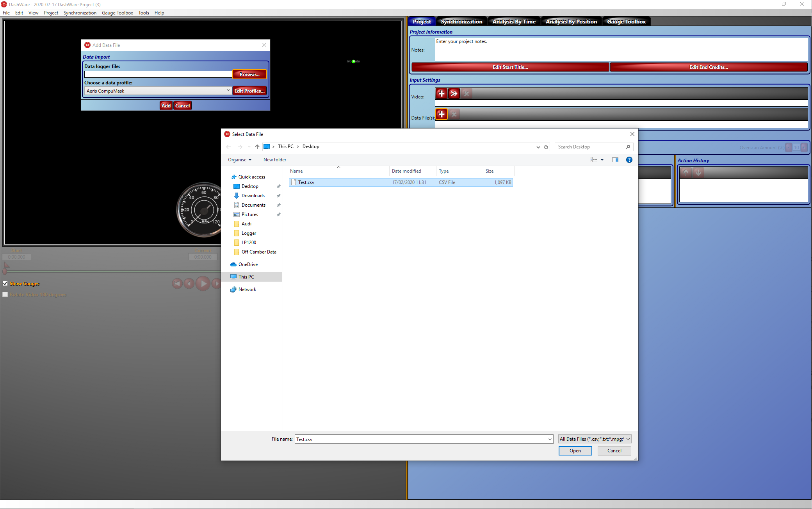Image resolution: width=812 pixels, height=509 pixels.
Task: Open the Gauge Toolbox menu
Action: pos(117,13)
